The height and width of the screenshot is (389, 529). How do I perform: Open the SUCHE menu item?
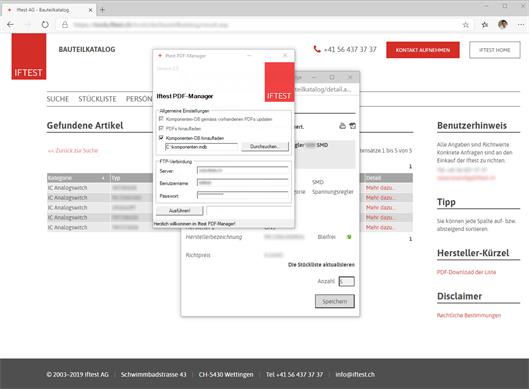coord(58,99)
